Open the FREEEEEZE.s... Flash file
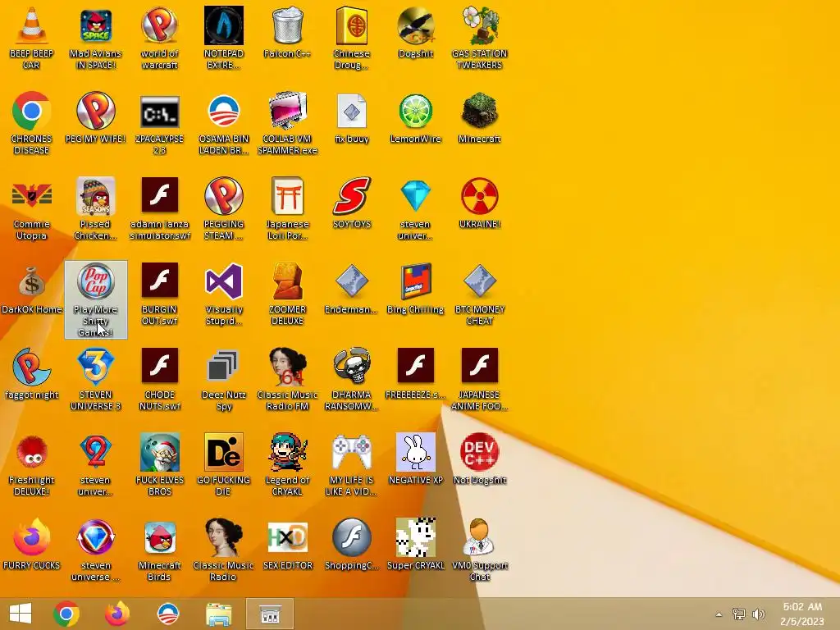 click(415, 367)
